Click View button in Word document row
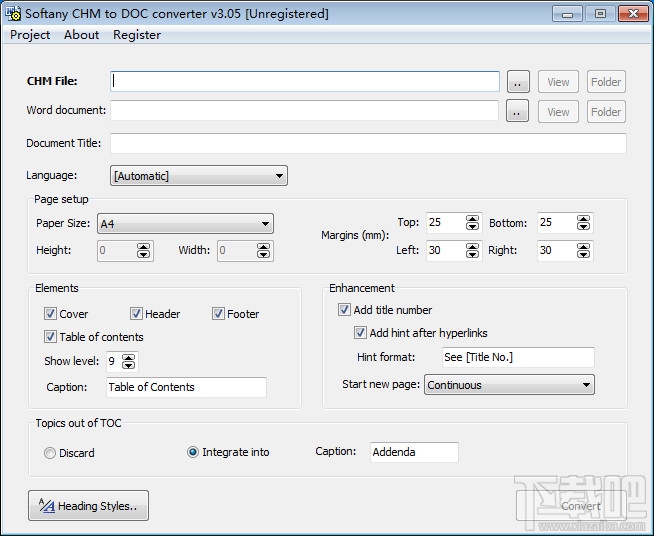The image size is (654, 536). 558,112
